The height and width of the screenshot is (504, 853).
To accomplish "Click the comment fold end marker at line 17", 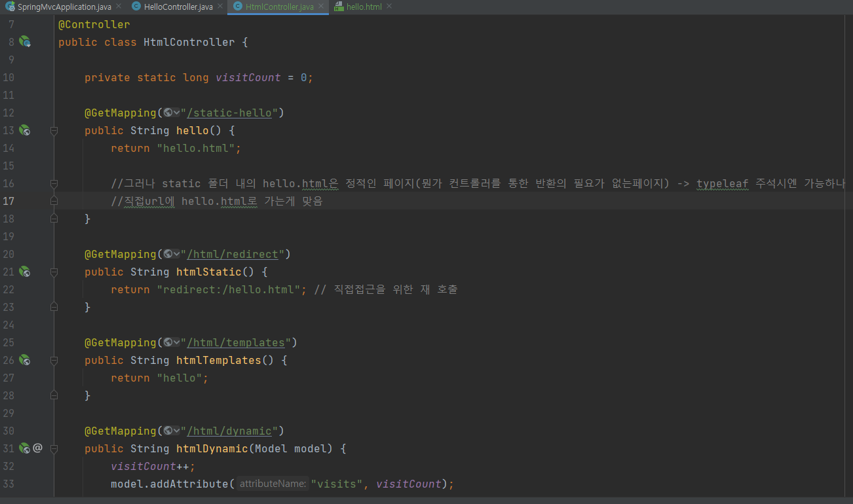I will [x=54, y=201].
